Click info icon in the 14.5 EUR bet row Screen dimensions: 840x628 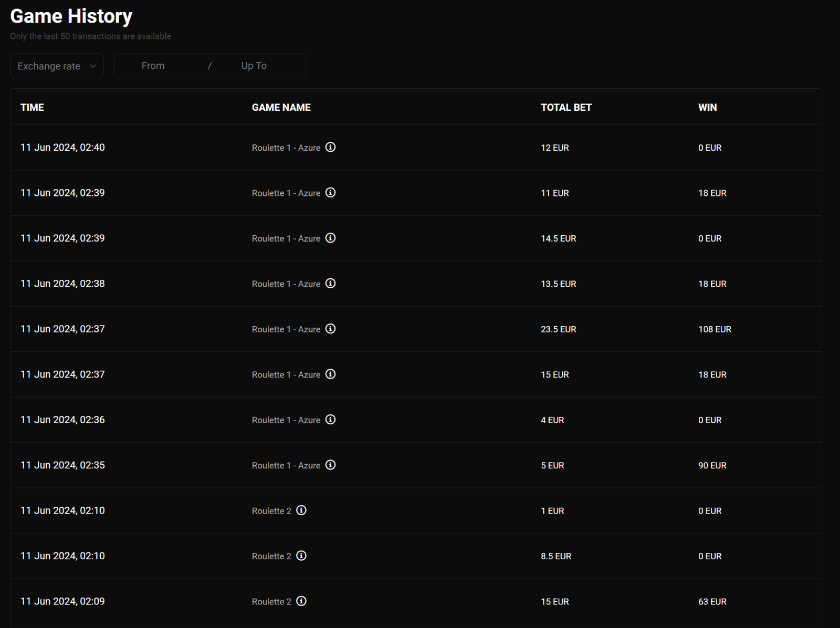pyautogui.click(x=330, y=238)
